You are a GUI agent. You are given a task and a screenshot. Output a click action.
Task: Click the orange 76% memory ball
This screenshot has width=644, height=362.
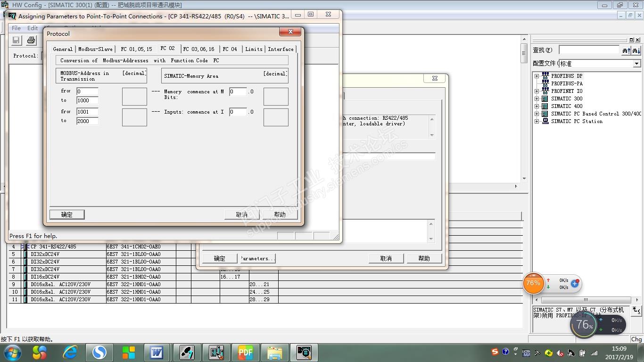coord(533,283)
